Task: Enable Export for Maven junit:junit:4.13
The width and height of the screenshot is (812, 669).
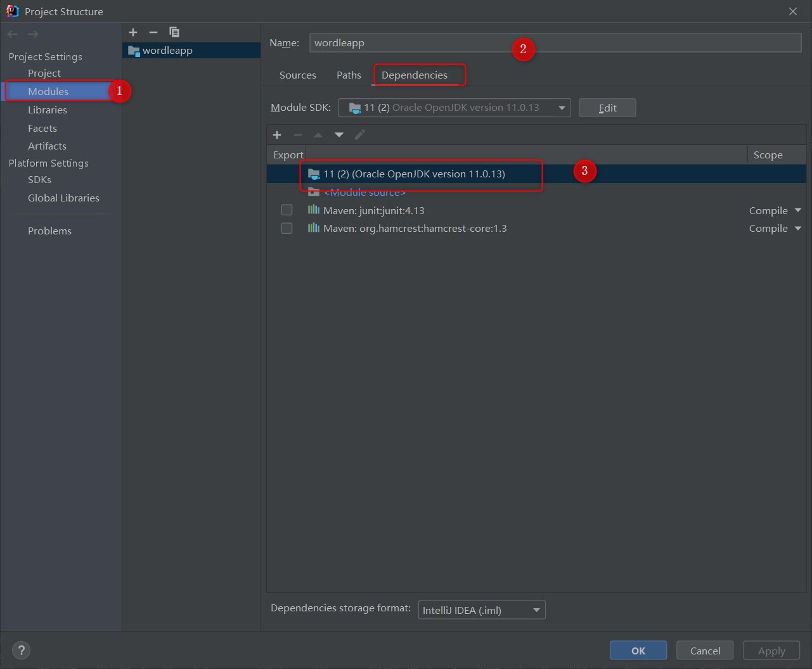Action: tap(287, 210)
